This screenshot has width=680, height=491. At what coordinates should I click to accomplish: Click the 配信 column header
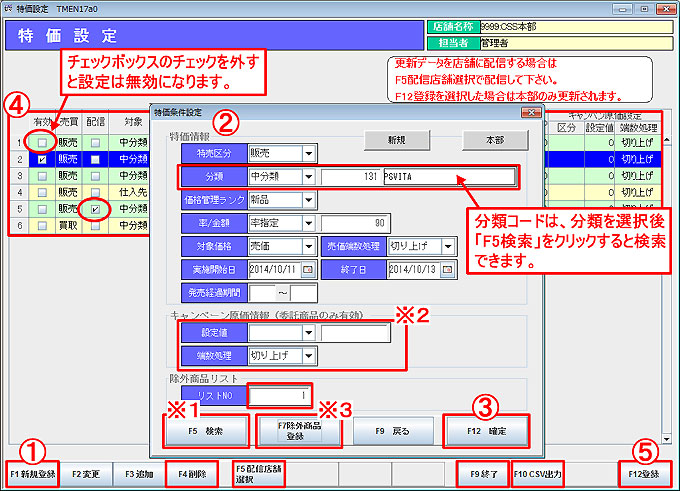pos(95,122)
